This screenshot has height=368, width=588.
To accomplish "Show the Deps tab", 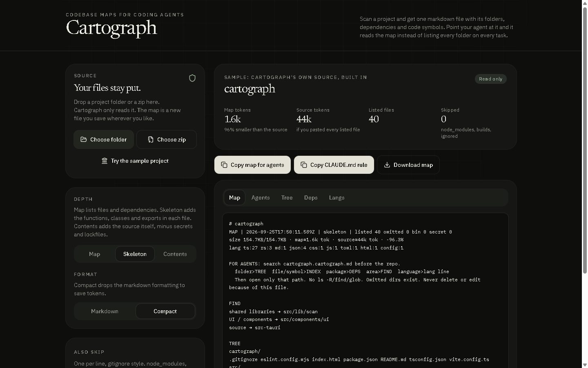I will (x=311, y=197).
